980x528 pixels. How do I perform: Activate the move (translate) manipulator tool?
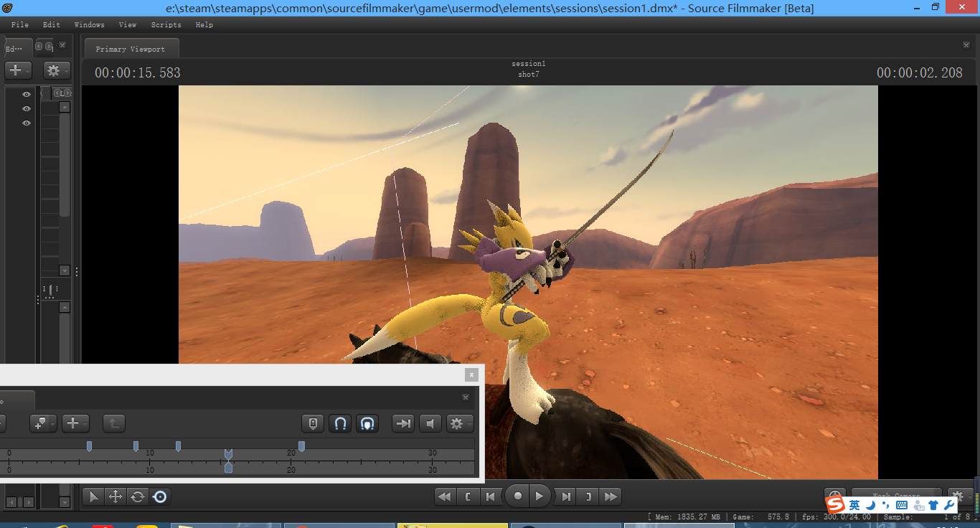point(115,496)
